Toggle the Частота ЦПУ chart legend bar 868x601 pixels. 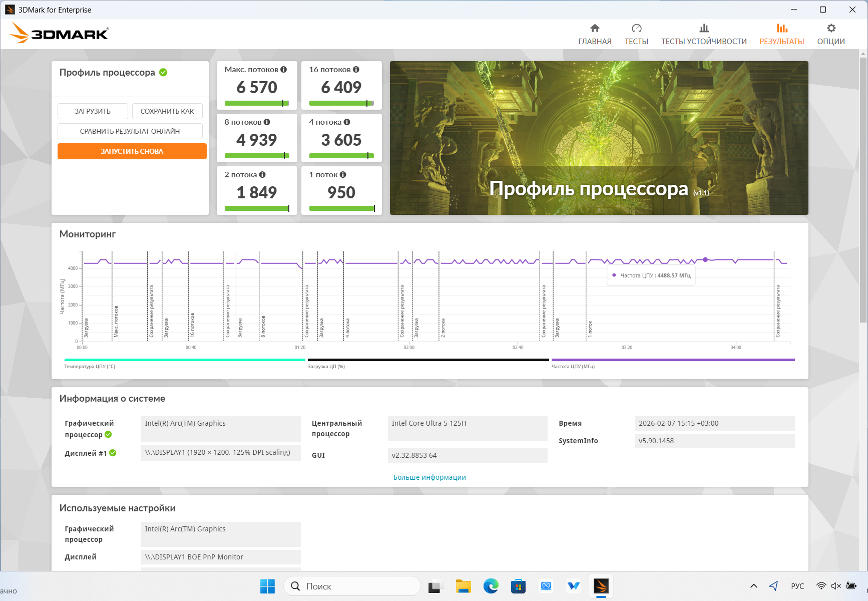coord(673,360)
